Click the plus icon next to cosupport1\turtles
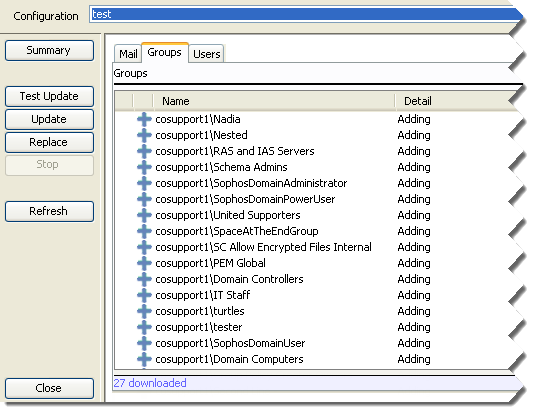Viewport: 534px width, 413px height. point(144,311)
